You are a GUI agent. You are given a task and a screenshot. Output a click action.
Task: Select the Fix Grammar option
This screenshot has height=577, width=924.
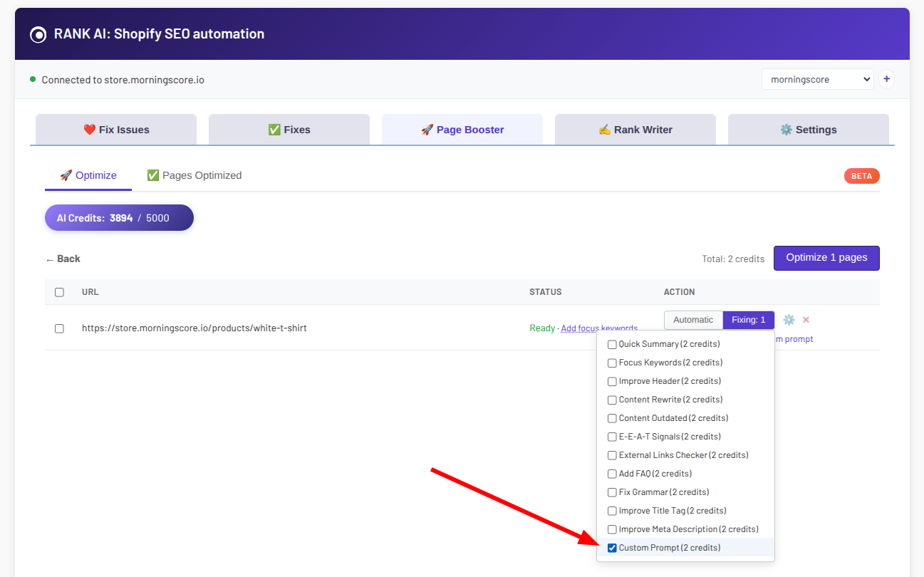(612, 492)
